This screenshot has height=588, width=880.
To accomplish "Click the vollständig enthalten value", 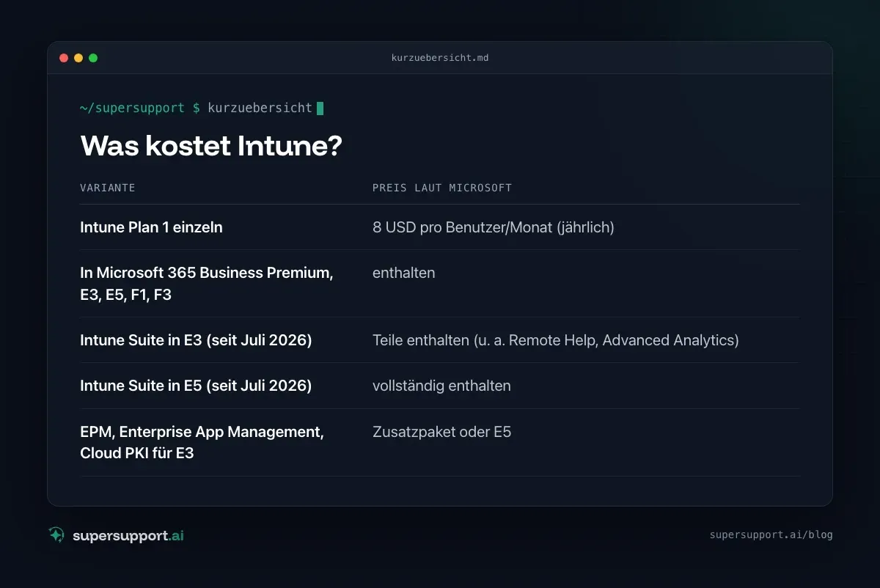I will (441, 386).
